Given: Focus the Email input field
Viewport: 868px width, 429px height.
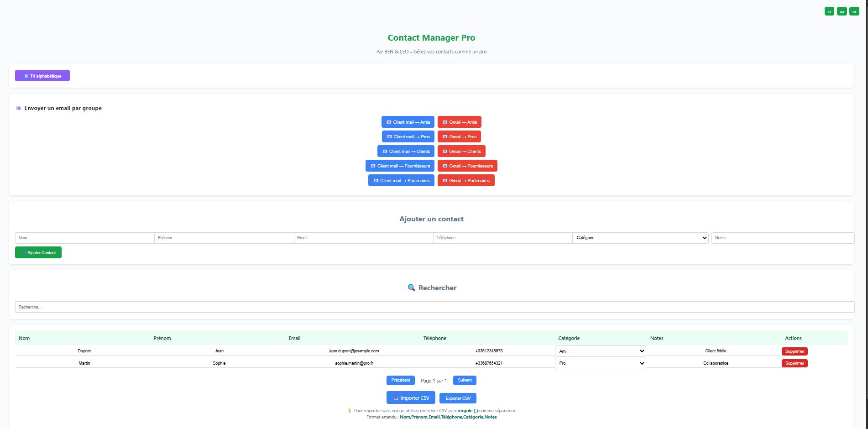Looking at the screenshot, I should [x=363, y=238].
